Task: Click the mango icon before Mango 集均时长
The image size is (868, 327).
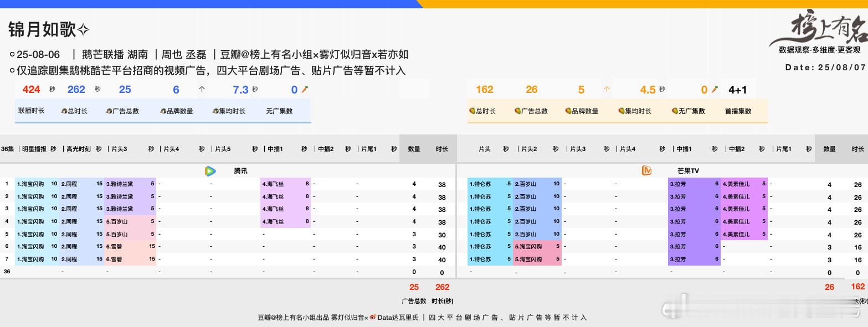Action: click(622, 111)
